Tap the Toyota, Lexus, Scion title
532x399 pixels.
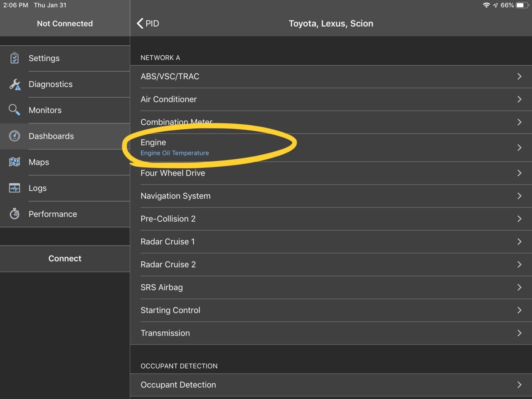pyautogui.click(x=331, y=24)
